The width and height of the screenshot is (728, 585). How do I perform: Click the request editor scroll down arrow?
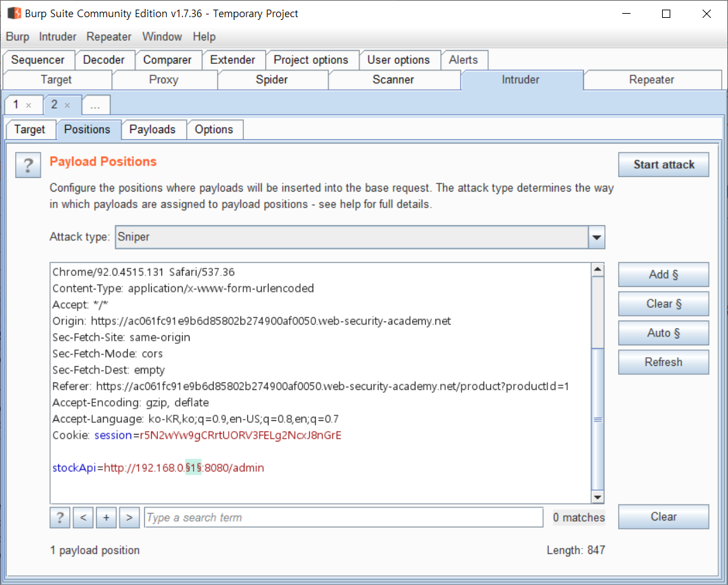pos(598,497)
